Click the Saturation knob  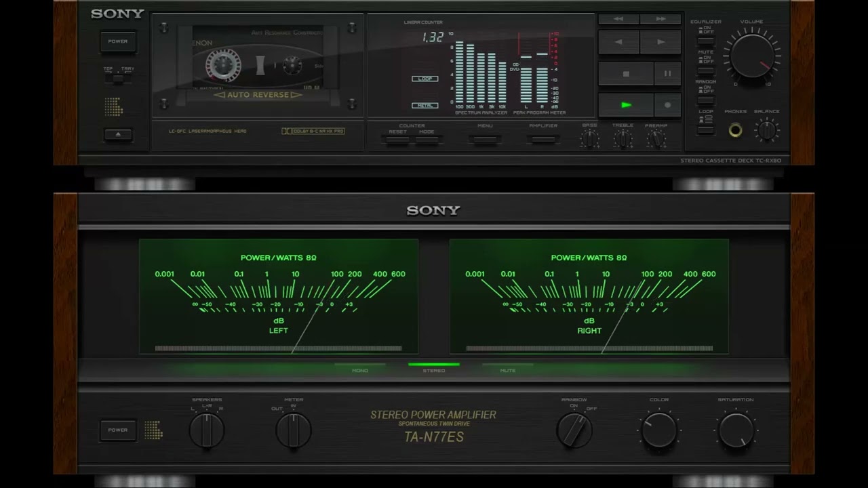pos(736,430)
